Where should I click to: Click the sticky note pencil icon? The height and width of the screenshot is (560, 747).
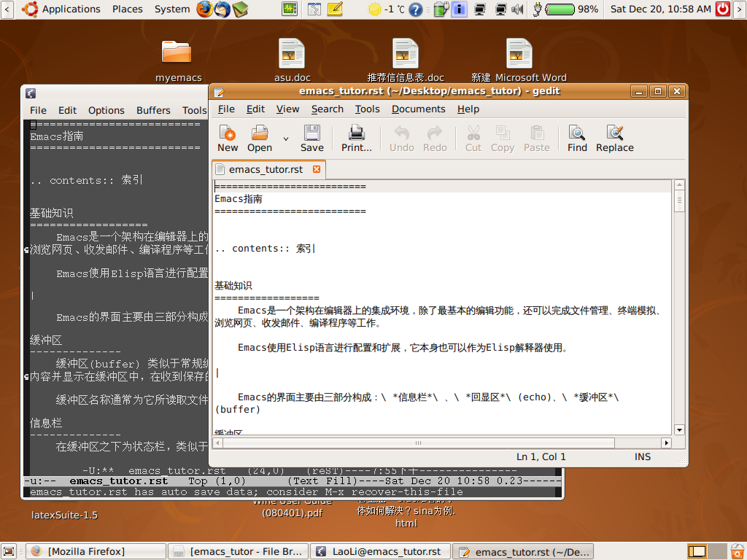336,9
